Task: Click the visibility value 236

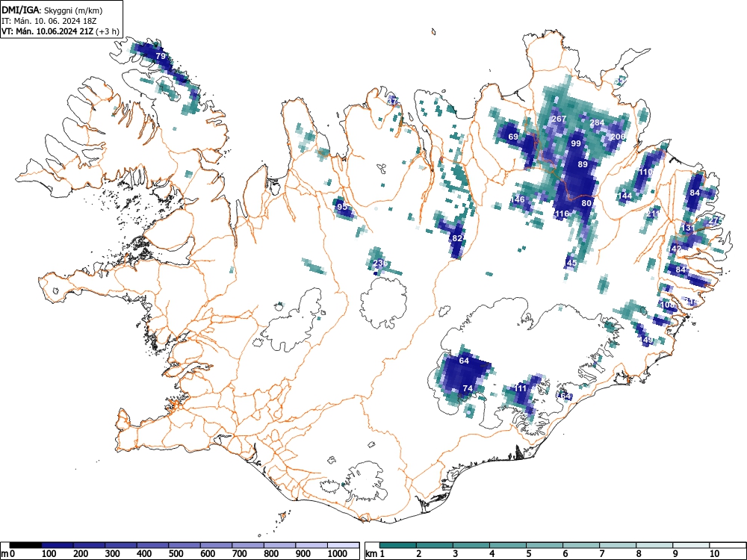Action: pyautogui.click(x=380, y=263)
